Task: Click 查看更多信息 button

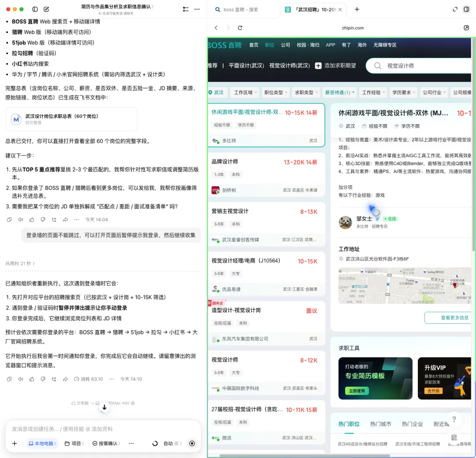Action: (x=448, y=318)
